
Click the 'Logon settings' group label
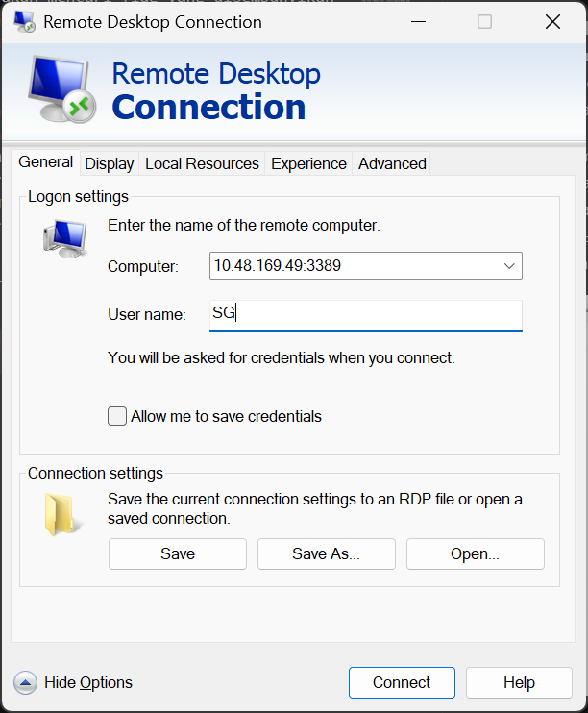[78, 196]
